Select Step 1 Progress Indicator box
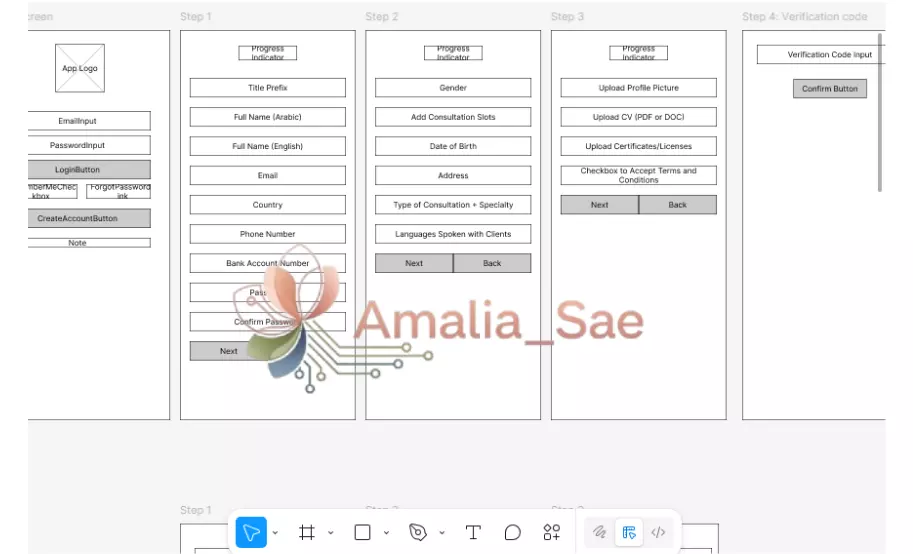 [268, 53]
